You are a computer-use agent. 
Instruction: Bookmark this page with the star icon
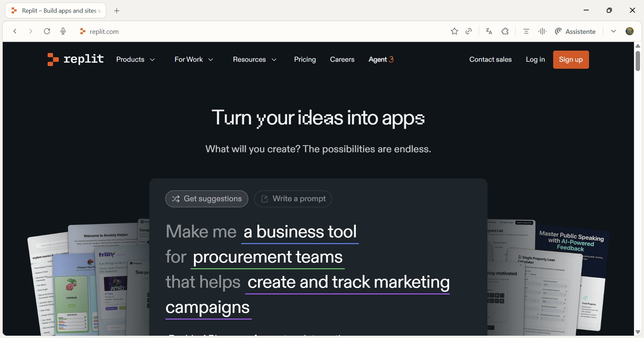(x=454, y=32)
